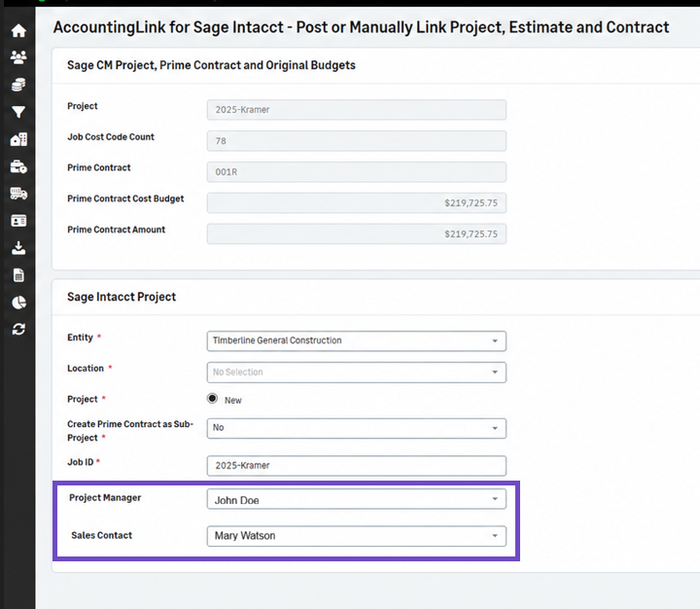Click the Job ID input field
The width and height of the screenshot is (700, 609).
[x=356, y=466]
